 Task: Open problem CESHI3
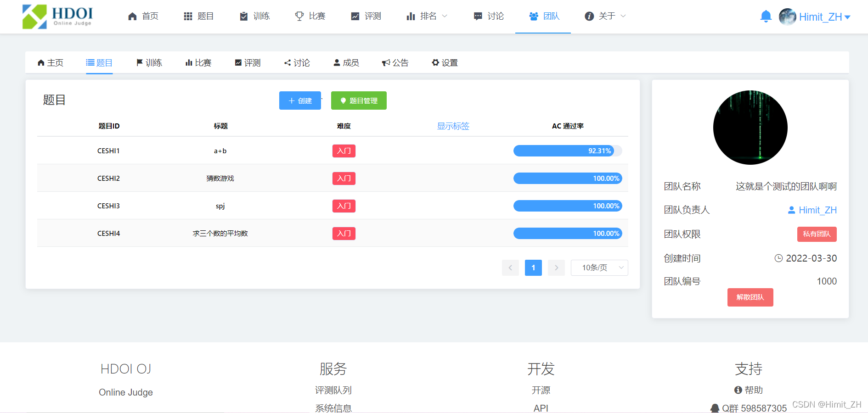tap(108, 206)
